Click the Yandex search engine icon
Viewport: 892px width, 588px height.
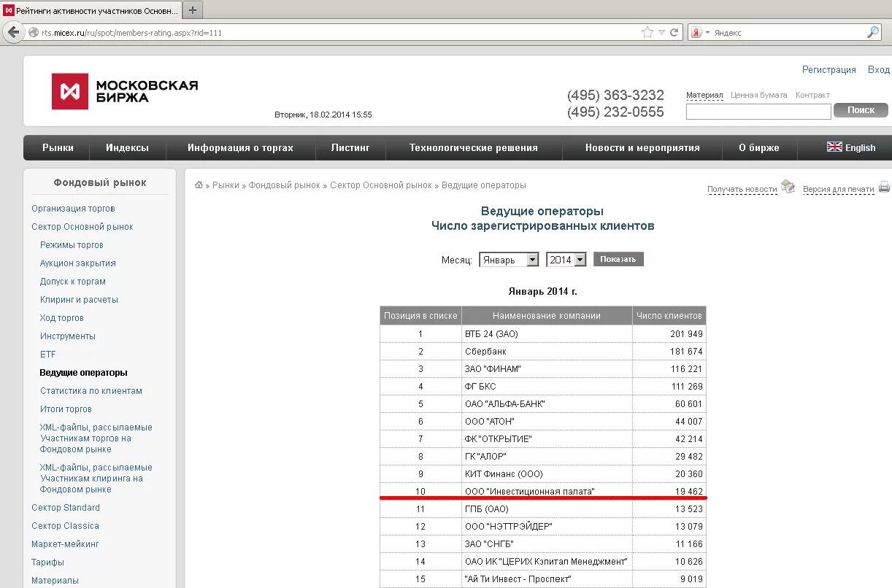tap(696, 33)
